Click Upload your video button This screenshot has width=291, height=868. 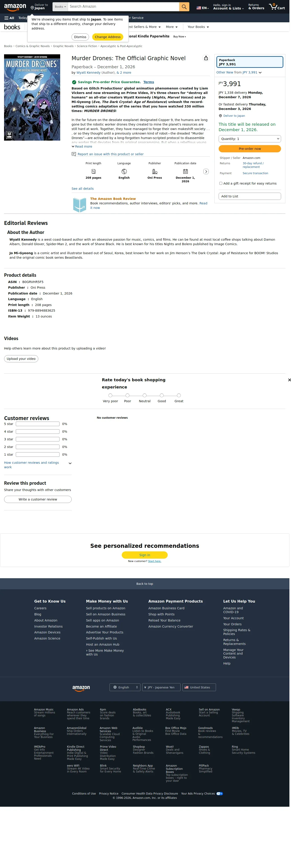21,359
